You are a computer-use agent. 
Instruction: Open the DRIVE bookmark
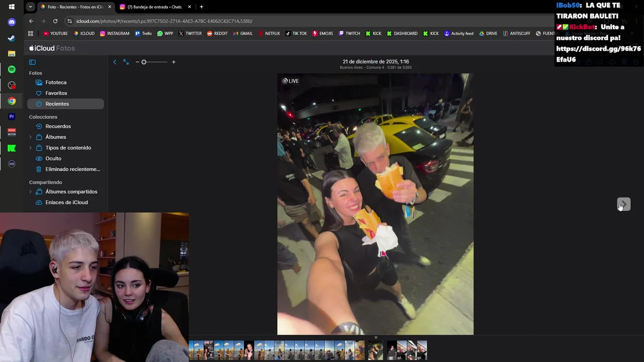tap(488, 34)
